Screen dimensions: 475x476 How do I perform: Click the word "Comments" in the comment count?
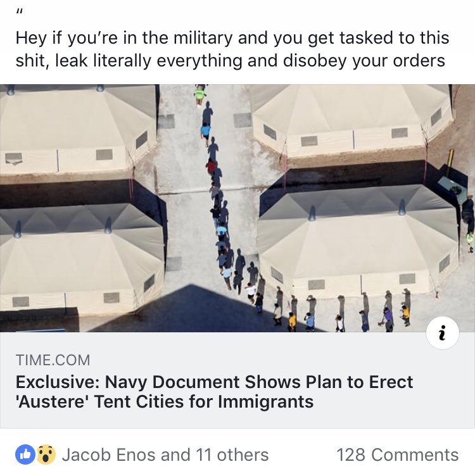[415, 454]
